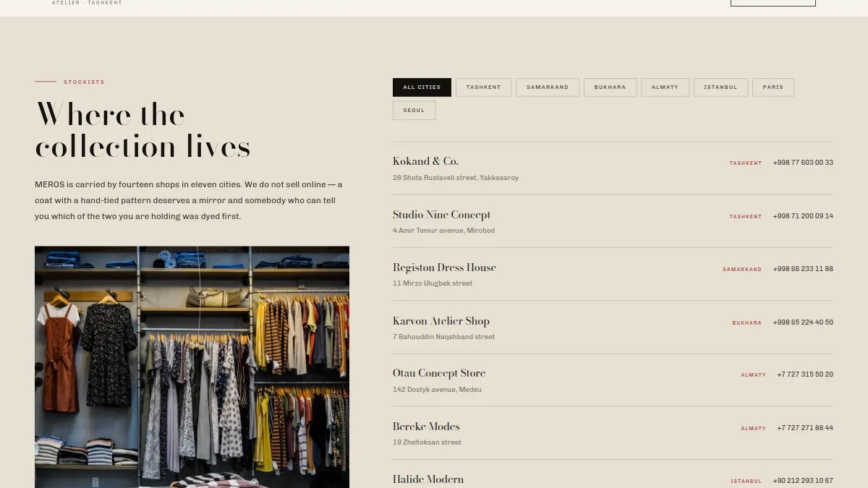The width and height of the screenshot is (868, 488).
Task: Click the Tashkent tag beside Studio Nine Concept
Action: (x=746, y=217)
